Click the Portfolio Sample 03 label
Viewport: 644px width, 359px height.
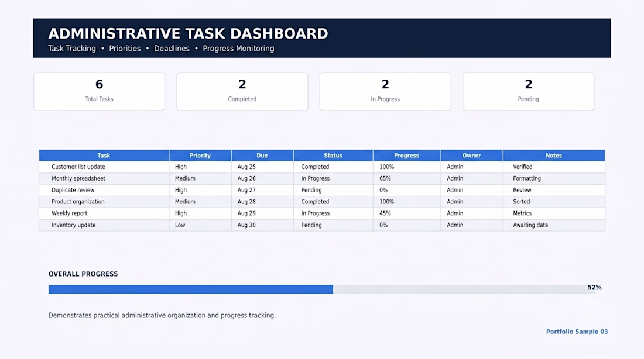577,332
